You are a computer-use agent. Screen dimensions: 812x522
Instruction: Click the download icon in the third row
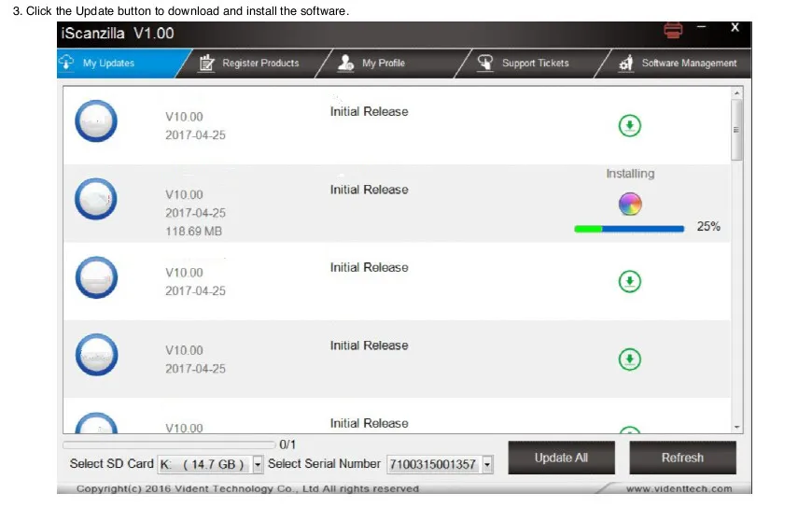(x=630, y=281)
